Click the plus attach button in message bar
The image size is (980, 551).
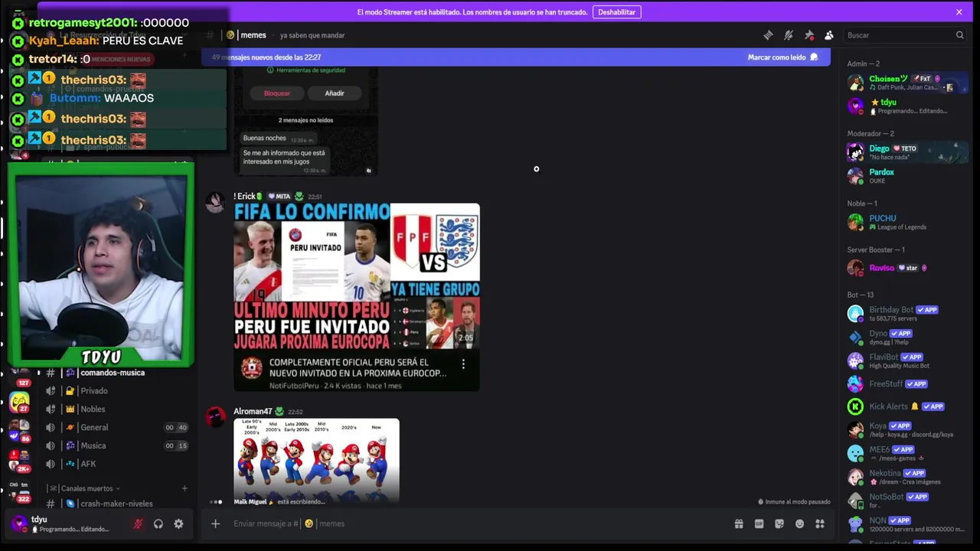(x=215, y=523)
